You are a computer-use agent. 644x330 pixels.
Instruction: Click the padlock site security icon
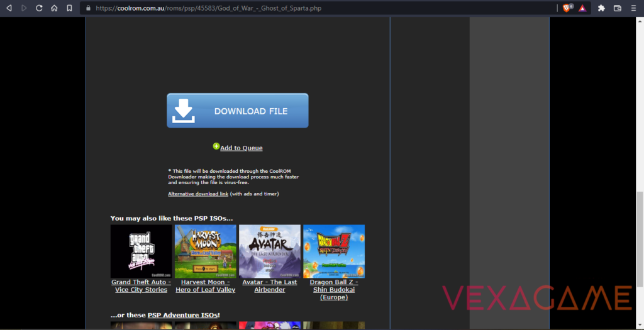click(87, 8)
